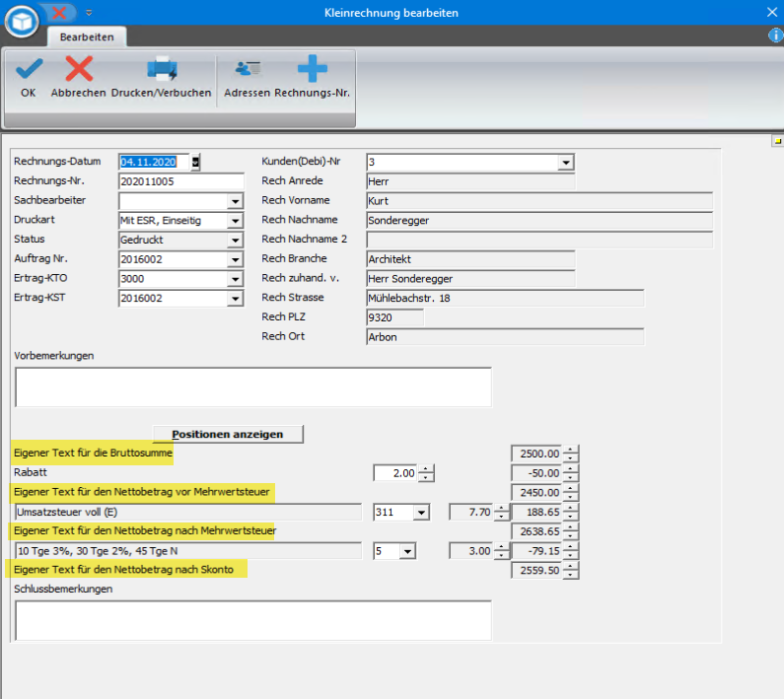The height and width of the screenshot is (699, 784).
Task: Click the OK checkmark icon
Action: point(29,69)
